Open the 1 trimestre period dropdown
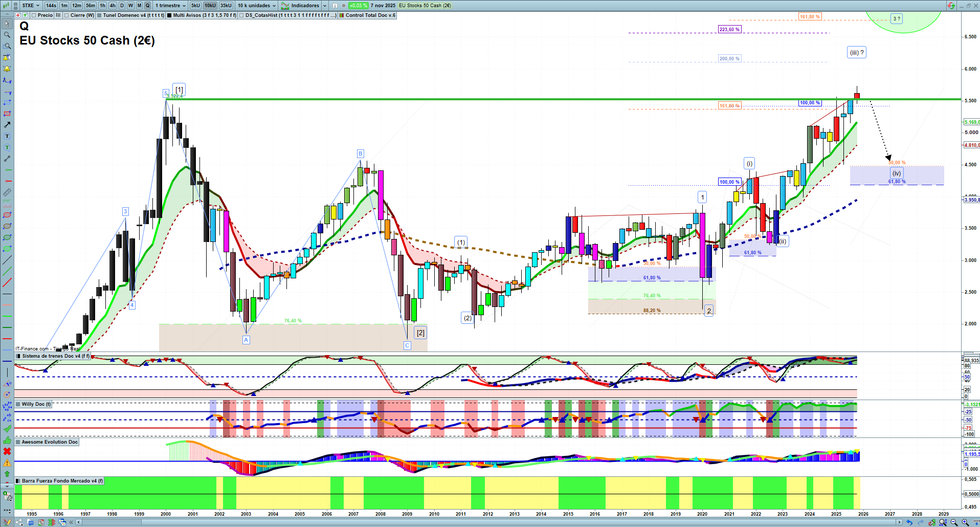Screen dimensions: 980x527 pos(170,6)
